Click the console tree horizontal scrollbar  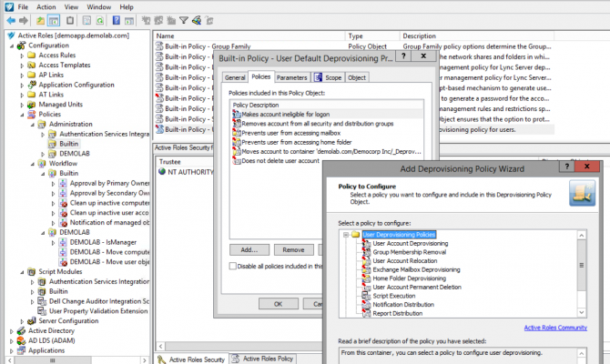(x=53, y=360)
